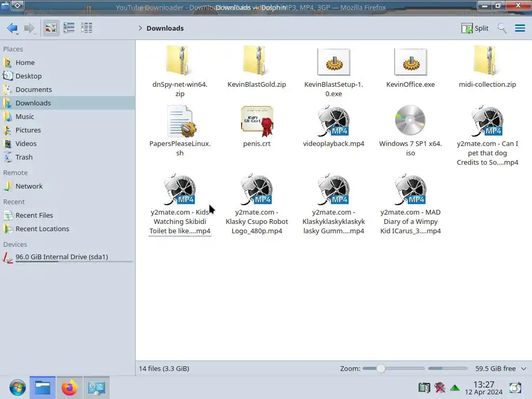532x399 pixels.
Task: Click the Downloads breadcrumb
Action: tap(165, 28)
